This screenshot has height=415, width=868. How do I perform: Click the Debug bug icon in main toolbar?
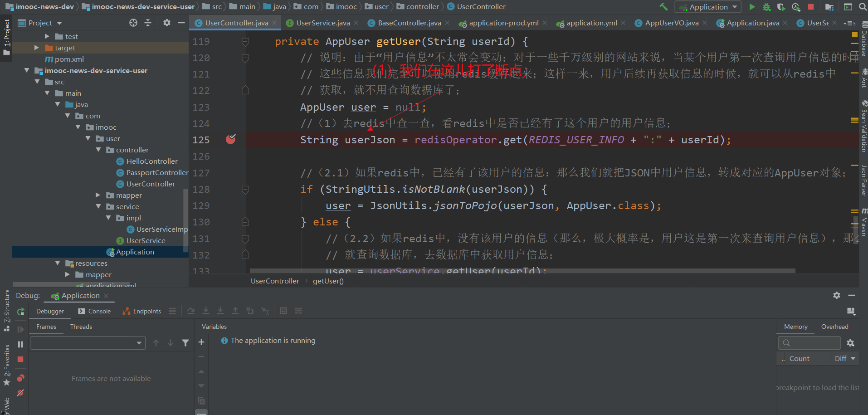click(x=766, y=7)
